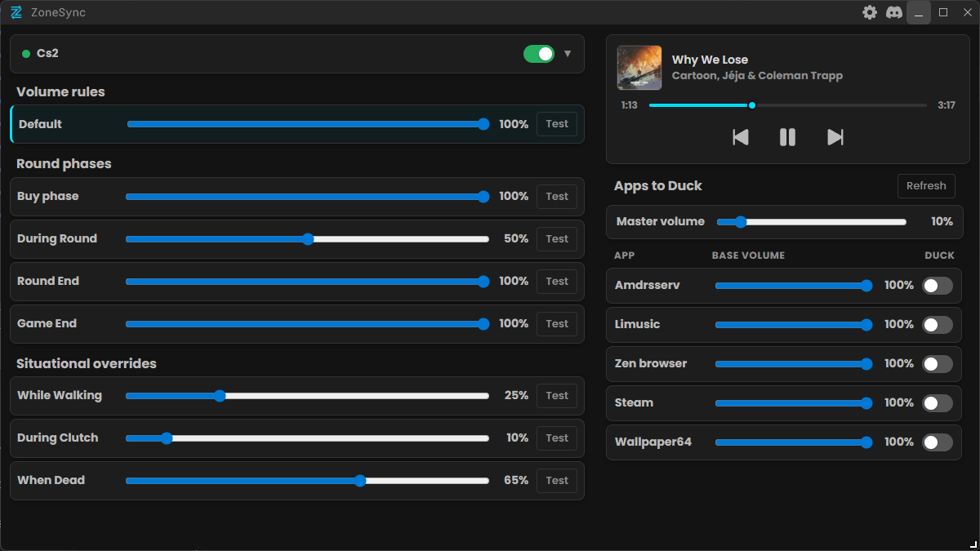
Task: Skip to previous track
Action: (741, 137)
